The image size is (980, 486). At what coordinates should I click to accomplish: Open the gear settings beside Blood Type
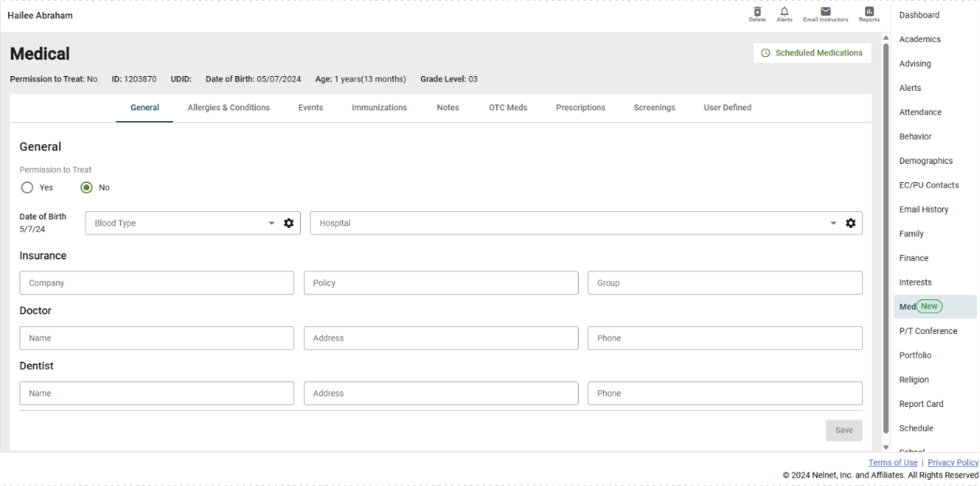click(x=289, y=223)
